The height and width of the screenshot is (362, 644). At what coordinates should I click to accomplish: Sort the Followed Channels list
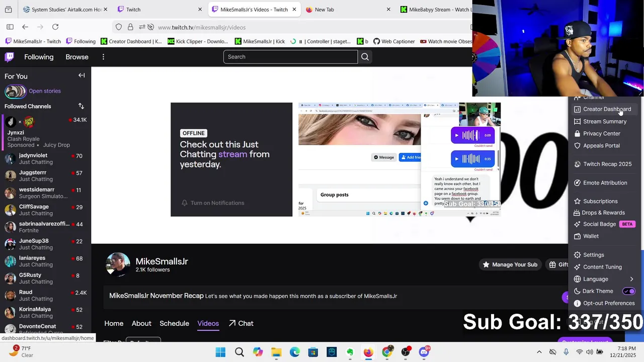tap(81, 106)
